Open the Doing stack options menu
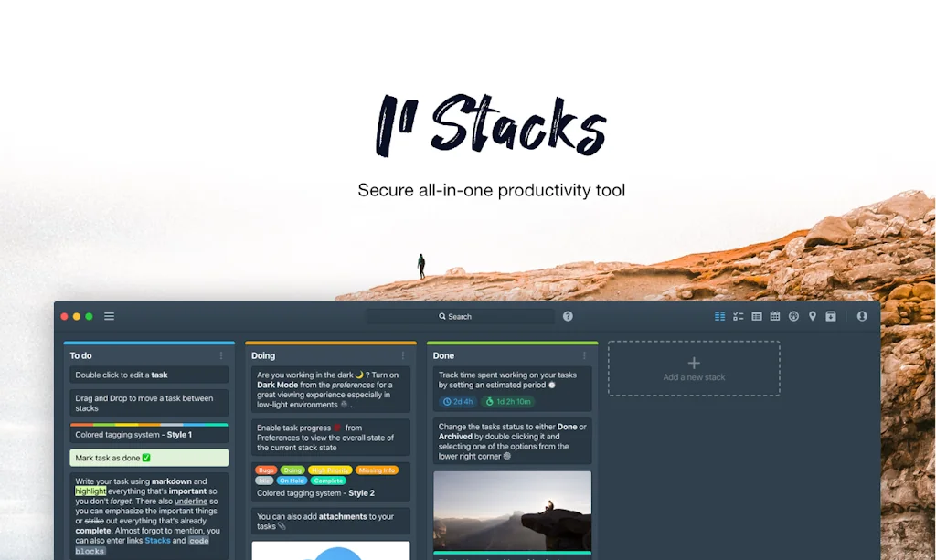This screenshot has width=936, height=560. pos(404,355)
